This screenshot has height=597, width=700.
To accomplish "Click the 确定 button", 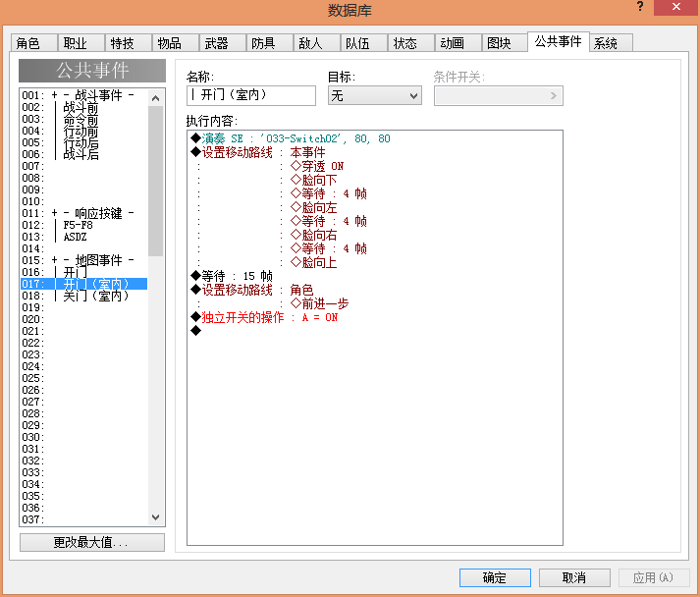I will (x=495, y=577).
